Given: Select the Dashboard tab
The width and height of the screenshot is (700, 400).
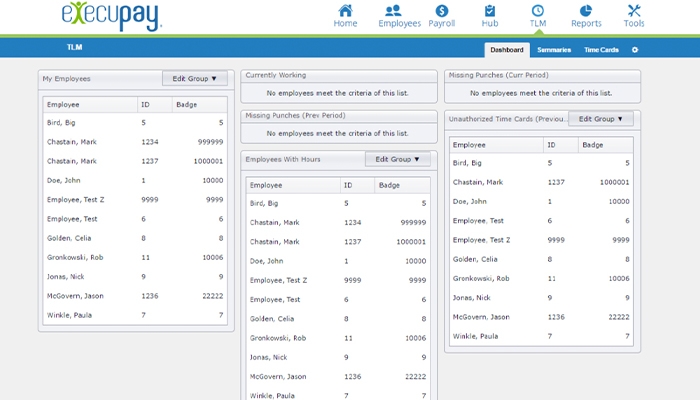Looking at the screenshot, I should tap(507, 49).
